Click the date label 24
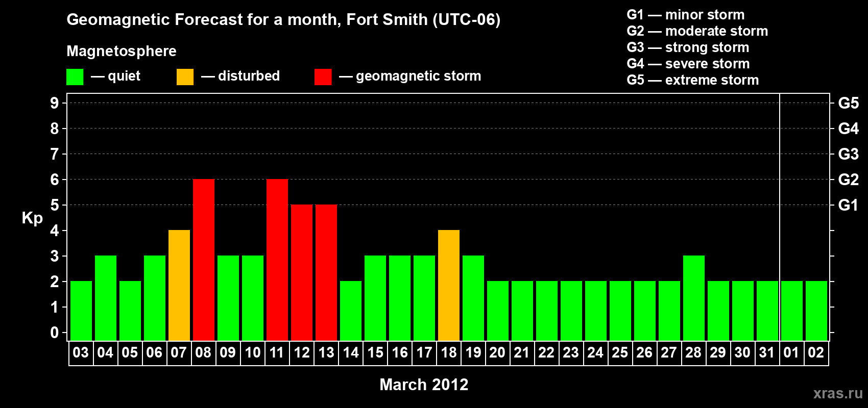Screen dimensions: 868x408 coord(595,353)
